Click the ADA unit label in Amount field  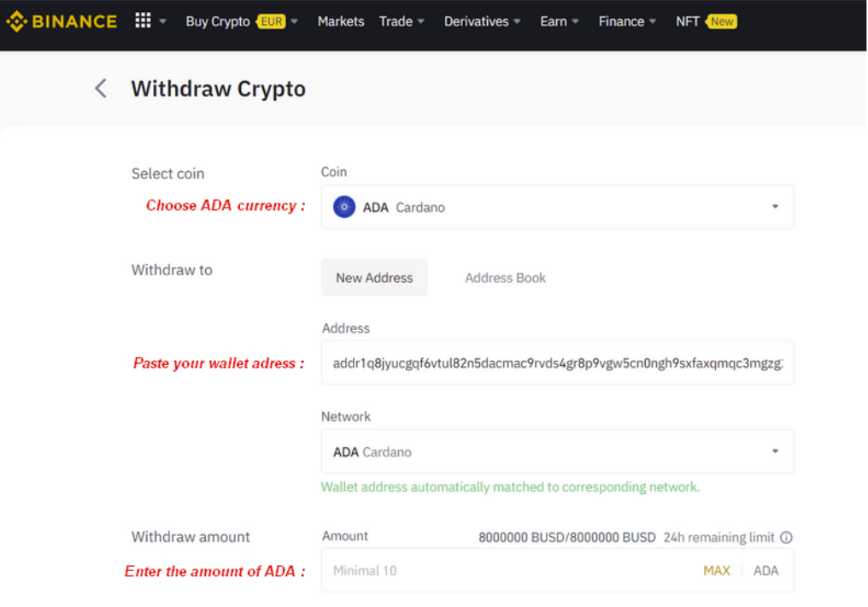point(765,570)
